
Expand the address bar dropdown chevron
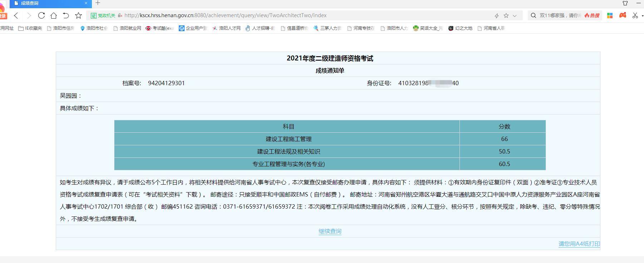point(515,16)
